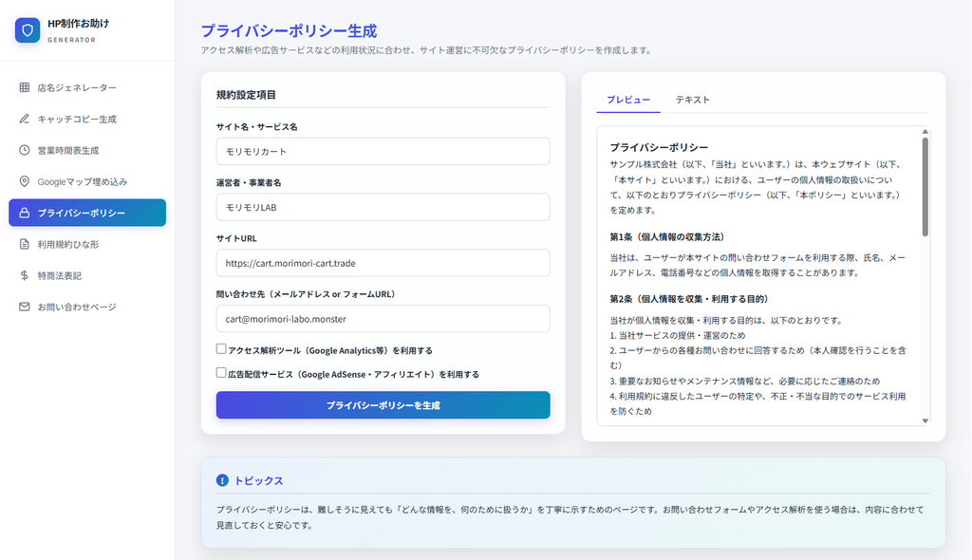Click the GENERATOR subtitle under the logo
Screen dimensions: 972x560
(x=72, y=40)
